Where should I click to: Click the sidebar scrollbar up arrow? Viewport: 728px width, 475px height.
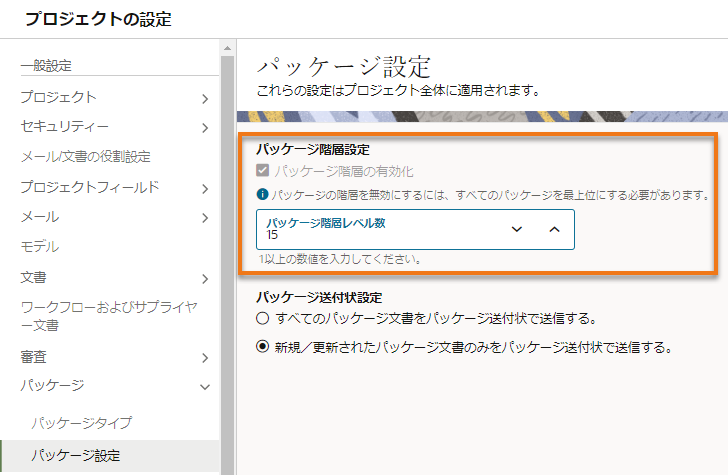pyautogui.click(x=228, y=48)
